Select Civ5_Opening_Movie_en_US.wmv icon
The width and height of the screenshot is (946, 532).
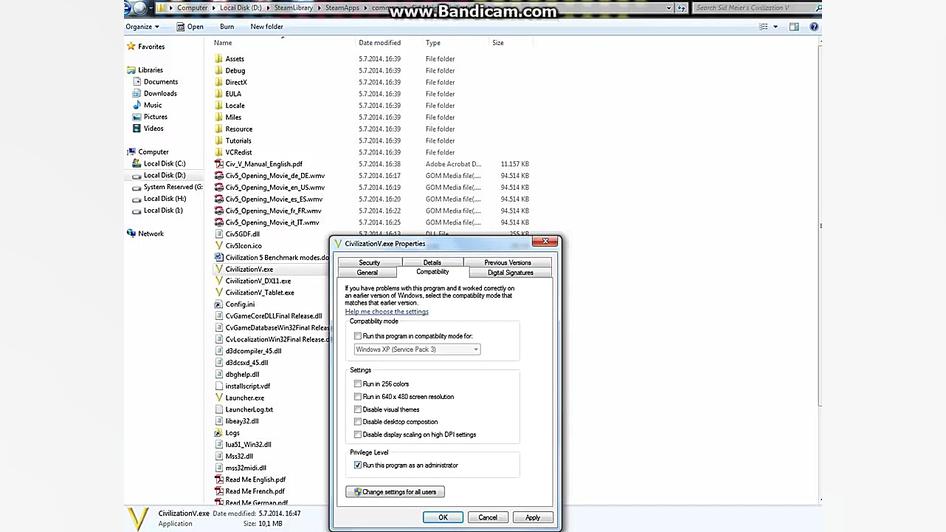point(218,187)
